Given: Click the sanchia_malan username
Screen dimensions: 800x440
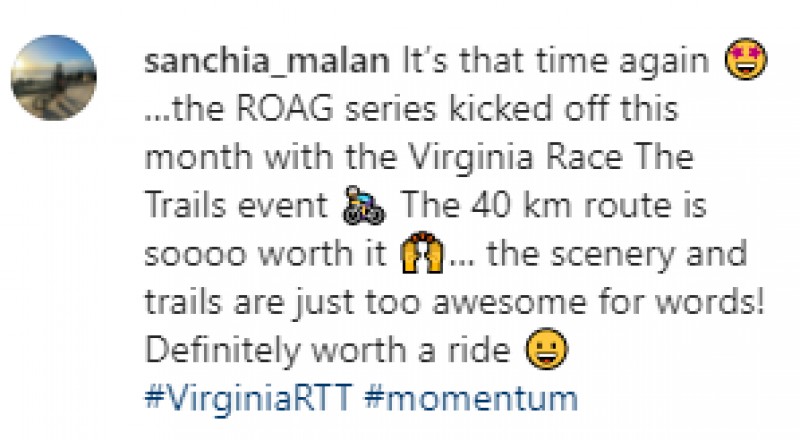Looking at the screenshot, I should pyautogui.click(x=267, y=61).
